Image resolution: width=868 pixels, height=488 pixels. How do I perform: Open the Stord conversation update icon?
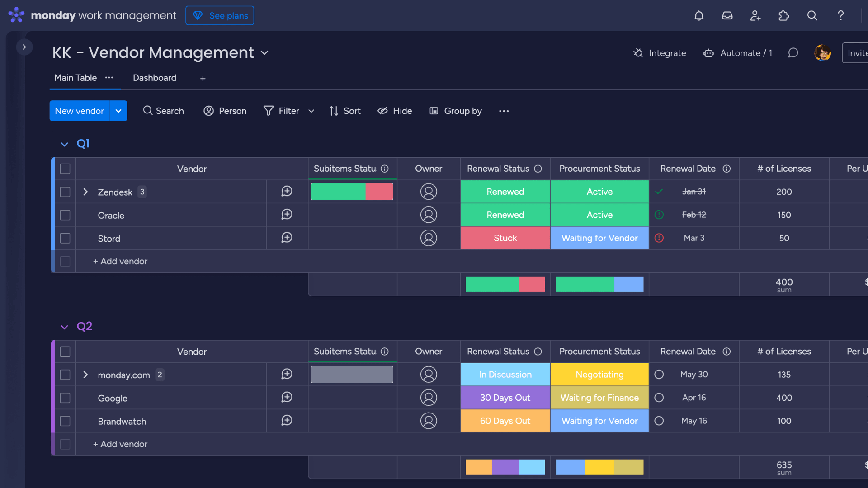click(287, 238)
